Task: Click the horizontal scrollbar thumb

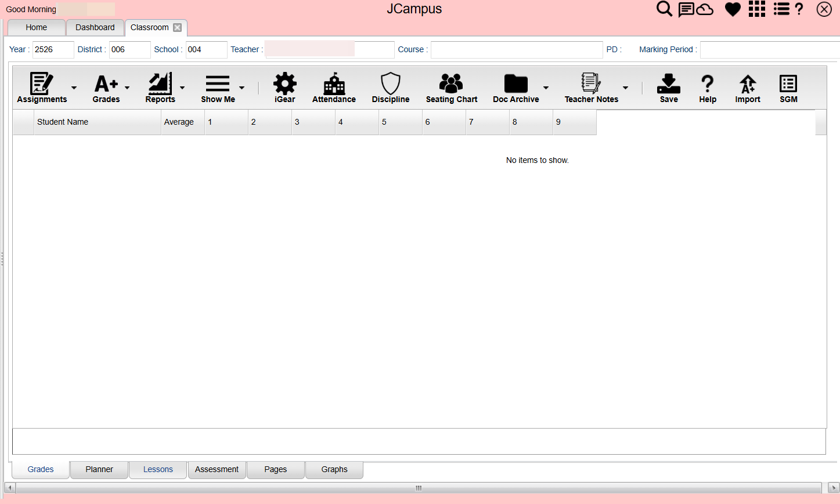Action: tap(419, 488)
